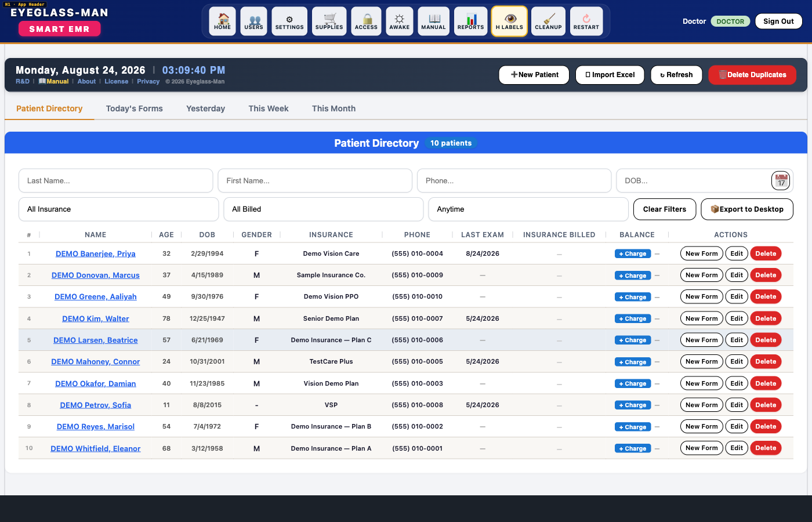Open patient DEMO Whitfield, Eleanor

click(x=96, y=448)
